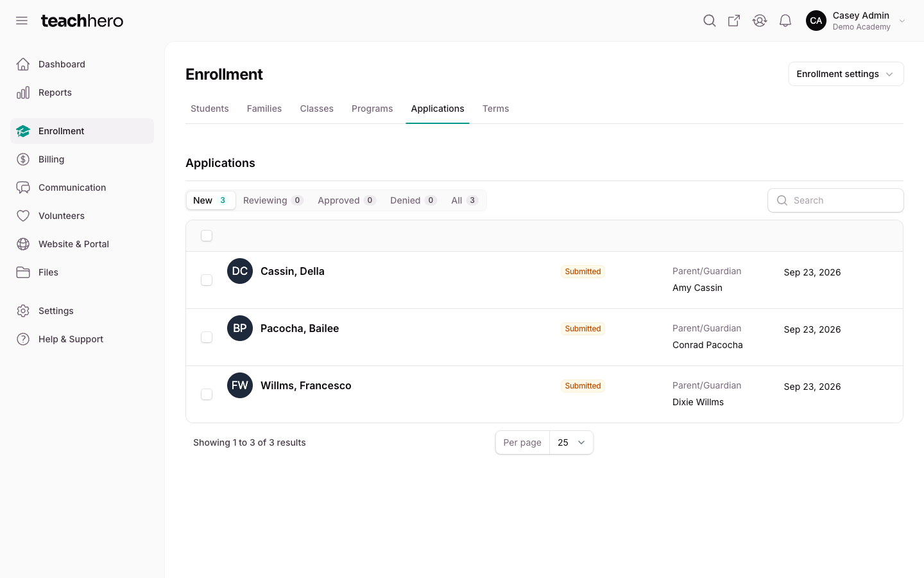
Task: Click guardian name Conrad Pacocha
Action: [x=708, y=345]
